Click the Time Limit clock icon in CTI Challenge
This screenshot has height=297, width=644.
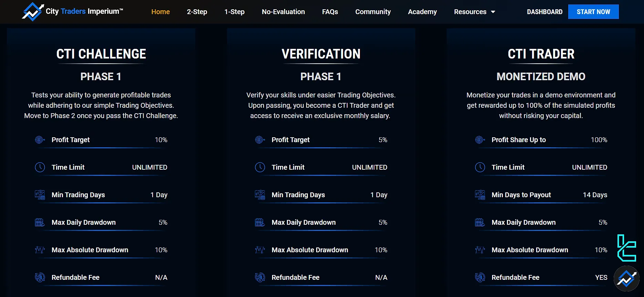tap(40, 167)
